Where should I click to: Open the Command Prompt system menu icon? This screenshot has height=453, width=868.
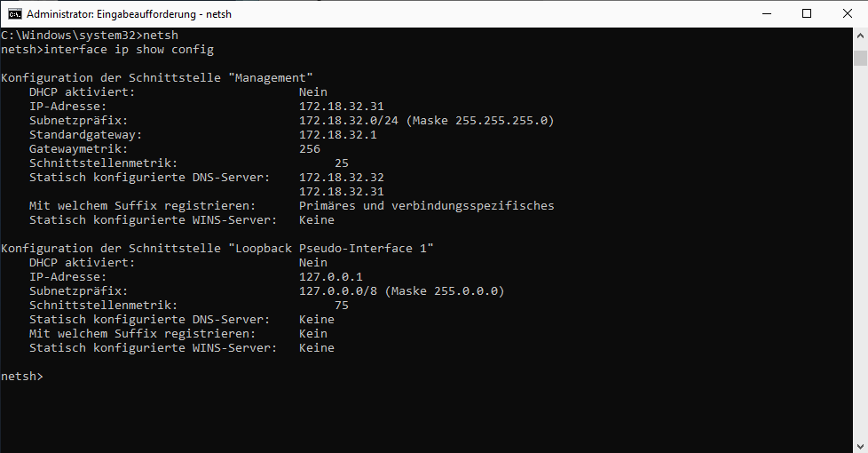tap(15, 13)
